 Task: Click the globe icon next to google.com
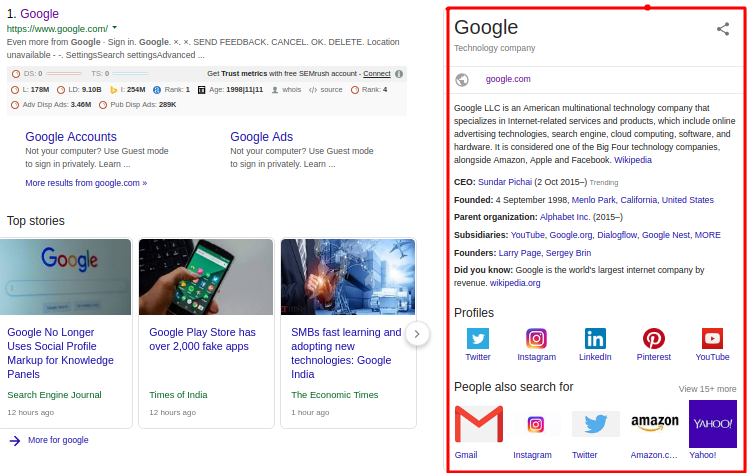click(x=462, y=79)
